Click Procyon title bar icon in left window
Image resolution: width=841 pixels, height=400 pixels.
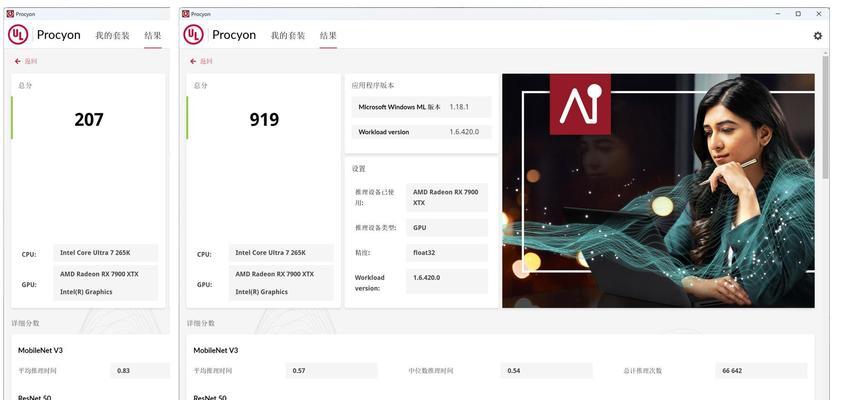pyautogui.click(x=10, y=14)
